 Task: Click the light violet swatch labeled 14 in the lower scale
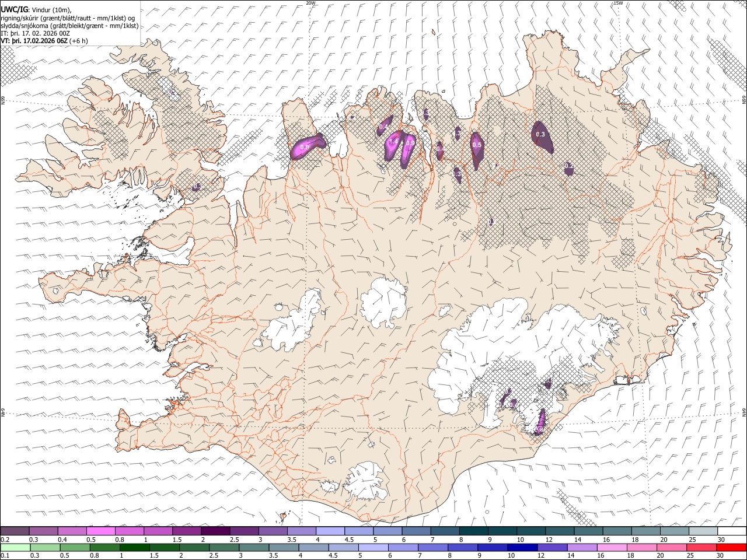tap(581, 547)
